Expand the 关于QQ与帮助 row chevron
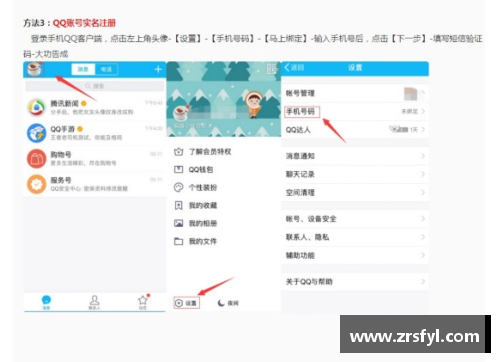Image resolution: width=500 pixels, height=362 pixels. (423, 282)
